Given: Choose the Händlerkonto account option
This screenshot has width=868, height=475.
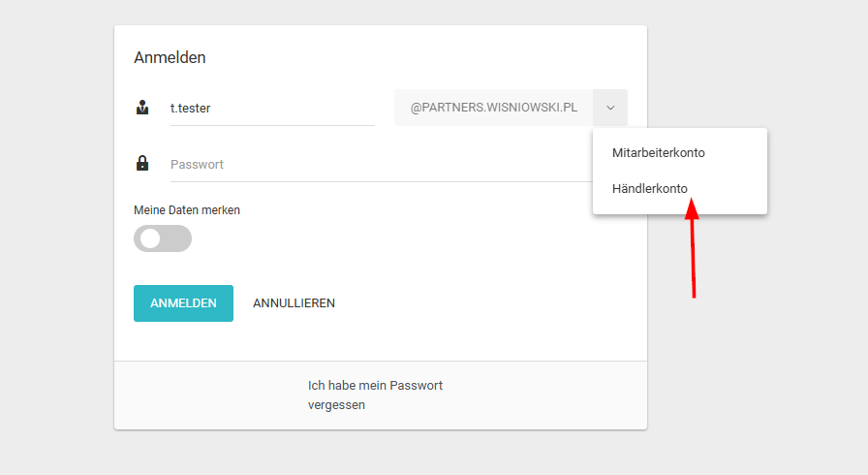Looking at the screenshot, I should tap(650, 188).
